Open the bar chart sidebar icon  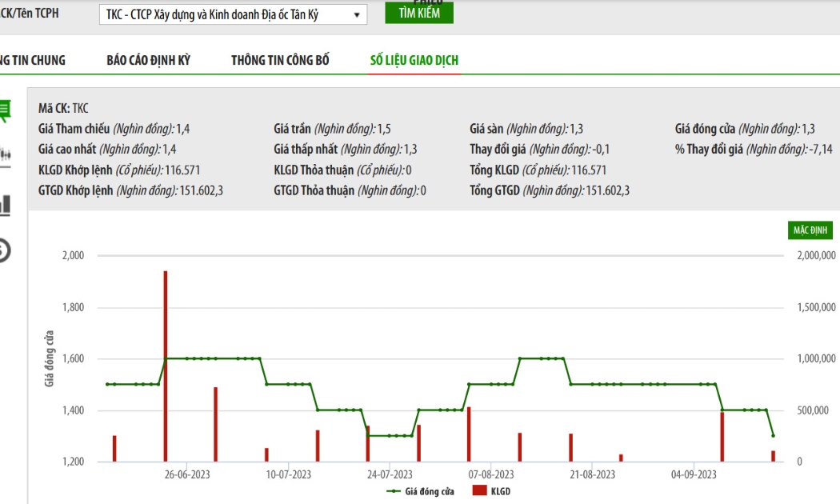click(6, 205)
